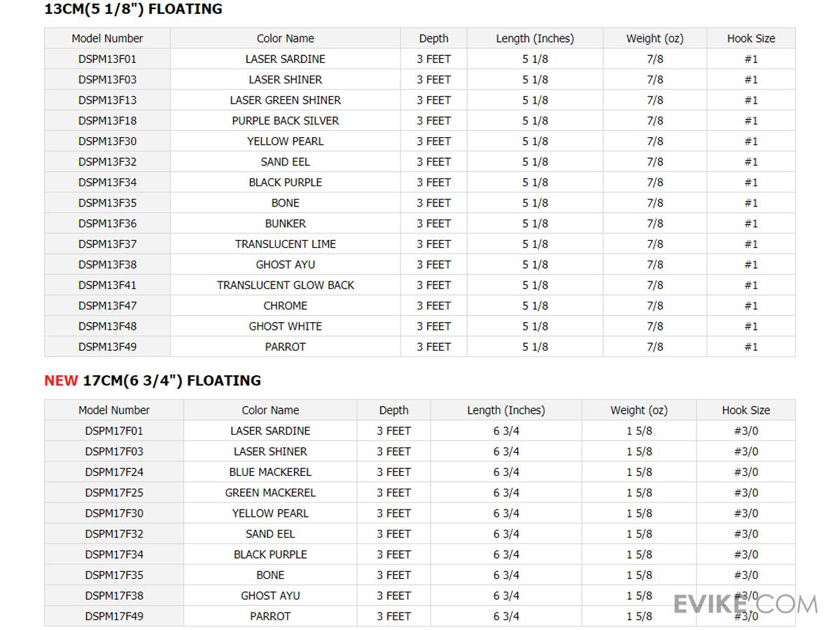840x630 pixels.
Task: Click the GREEN MACKEREL color name
Action: tap(270, 493)
